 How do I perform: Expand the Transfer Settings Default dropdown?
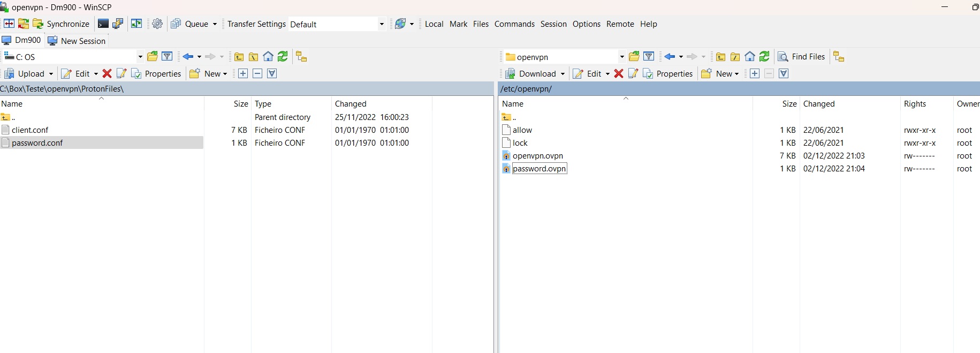tap(381, 24)
